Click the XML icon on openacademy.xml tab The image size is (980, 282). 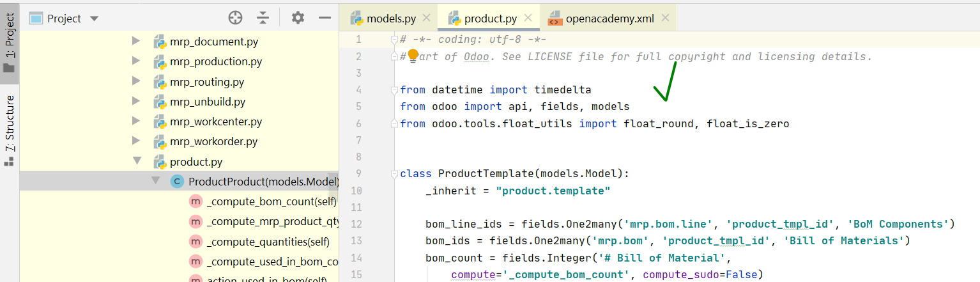(x=555, y=18)
